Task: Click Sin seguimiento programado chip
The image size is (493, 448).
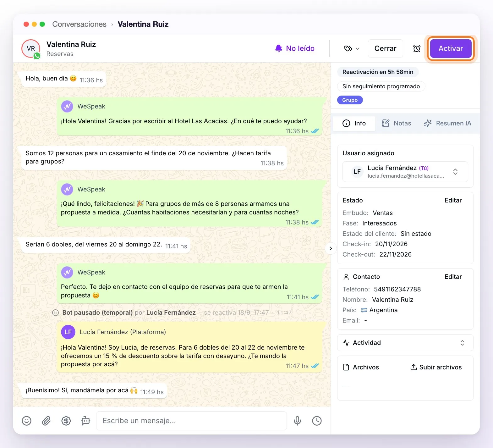Action: 381,86
